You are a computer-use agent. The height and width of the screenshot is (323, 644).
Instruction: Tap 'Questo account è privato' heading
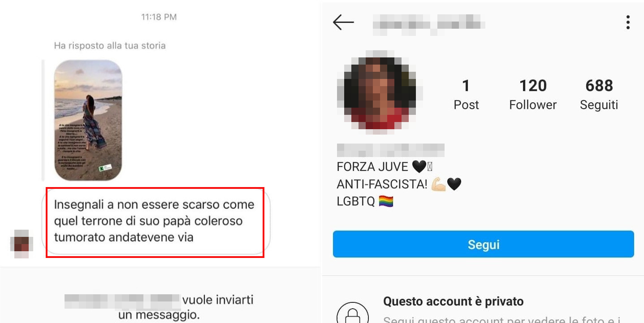[453, 301]
